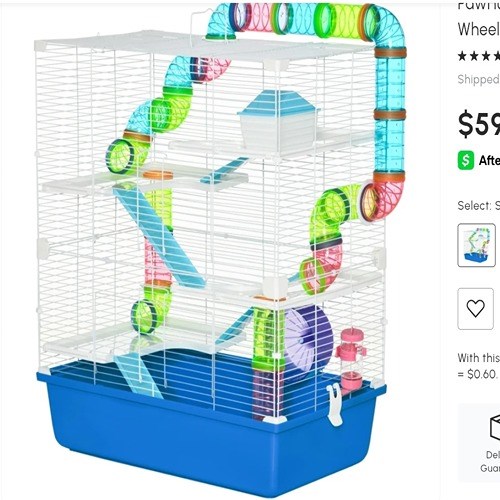500x500 pixels.
Task: Click the long blue ladder ramp in cage
Action: [160, 237]
